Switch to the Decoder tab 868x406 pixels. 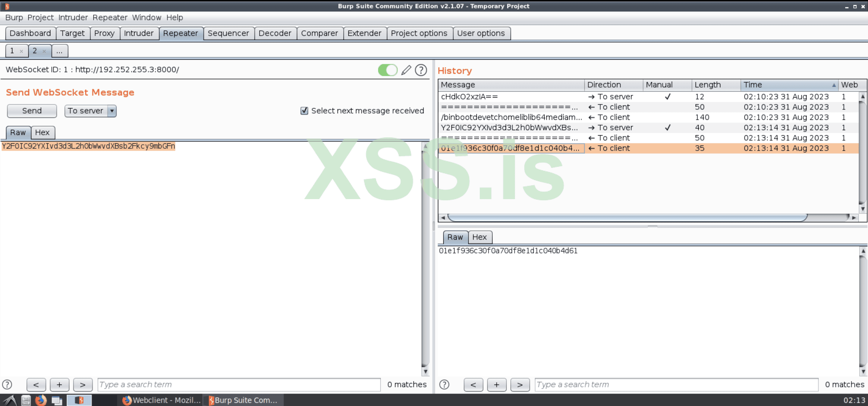click(x=275, y=33)
